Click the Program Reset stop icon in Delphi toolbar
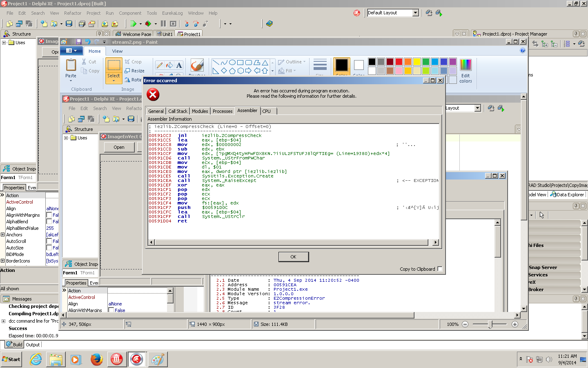The width and height of the screenshot is (588, 368). [173, 24]
